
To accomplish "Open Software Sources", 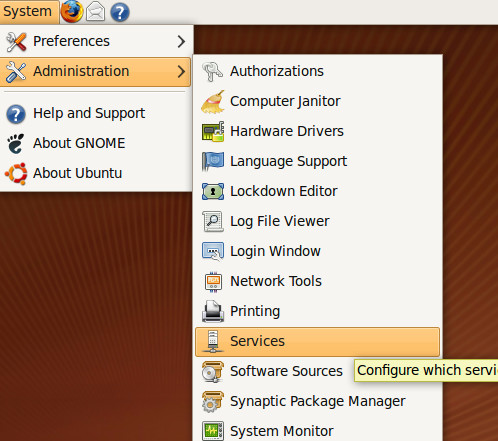I will [317, 371].
